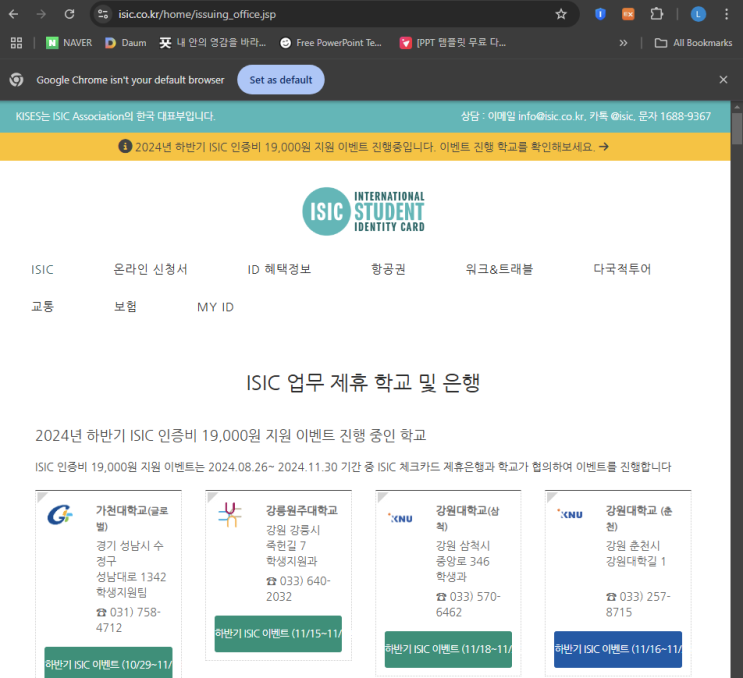Viewport: 743px width, 678px height.
Task: Click the 가천대학교(글로벌) school name
Action: tap(132, 518)
